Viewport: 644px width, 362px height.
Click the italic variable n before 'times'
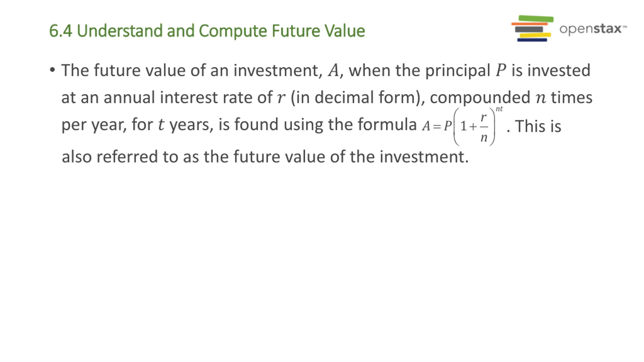point(541,98)
